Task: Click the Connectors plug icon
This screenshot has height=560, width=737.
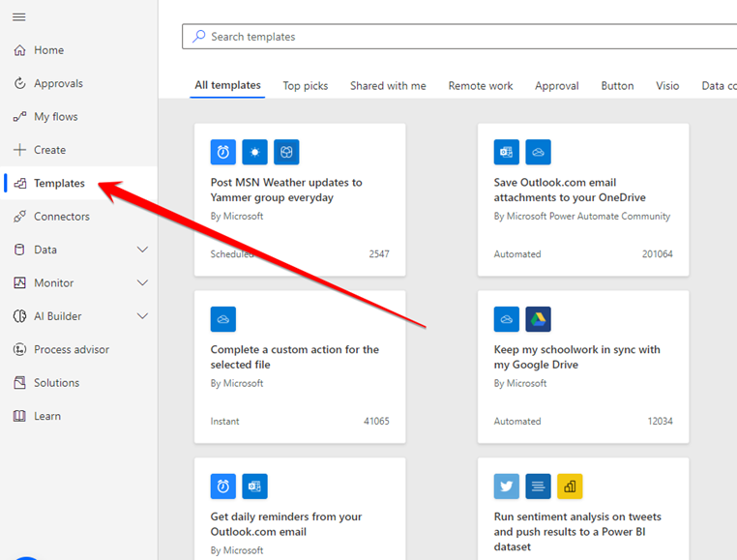Action: (x=19, y=217)
